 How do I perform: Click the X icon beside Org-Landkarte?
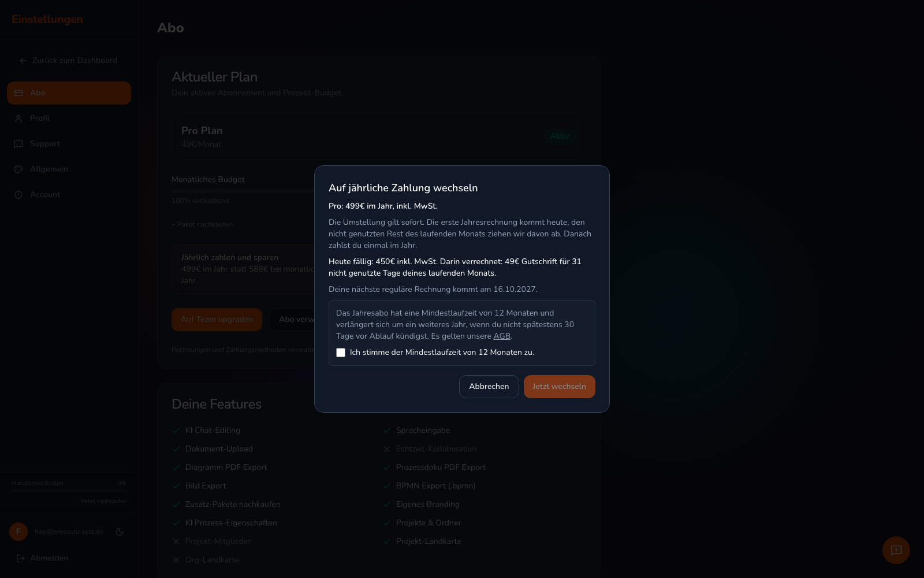[176, 560]
